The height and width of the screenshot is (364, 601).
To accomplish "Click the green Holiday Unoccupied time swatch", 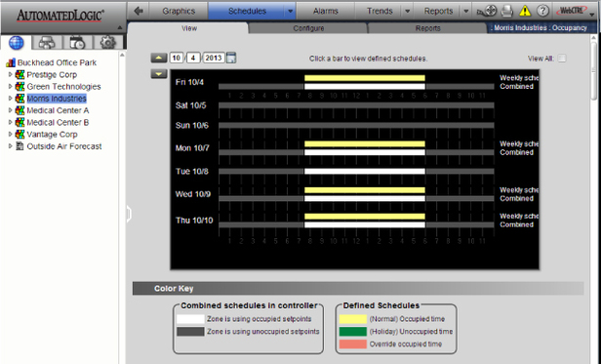I will coord(352,332).
